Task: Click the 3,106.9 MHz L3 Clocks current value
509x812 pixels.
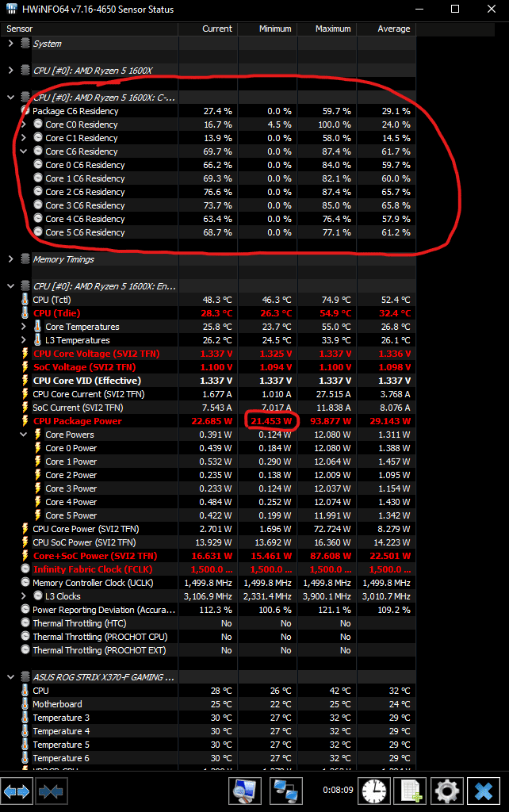Action: click(209, 596)
